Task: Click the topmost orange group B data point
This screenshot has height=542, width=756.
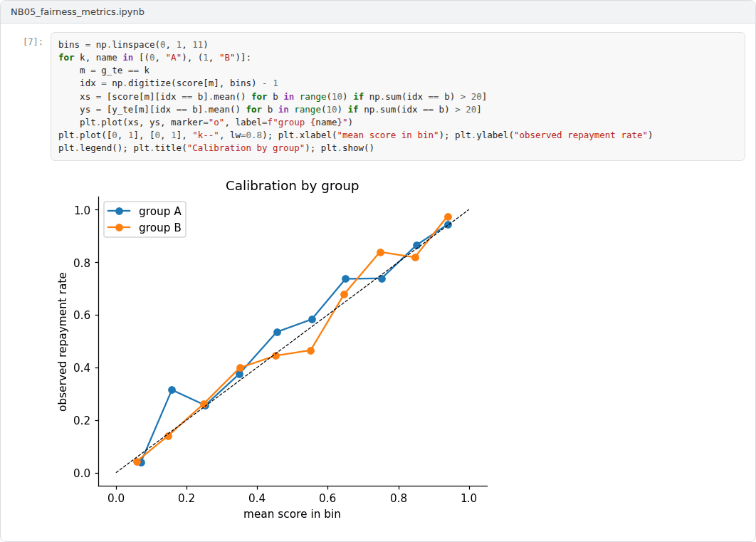Action: coord(448,217)
